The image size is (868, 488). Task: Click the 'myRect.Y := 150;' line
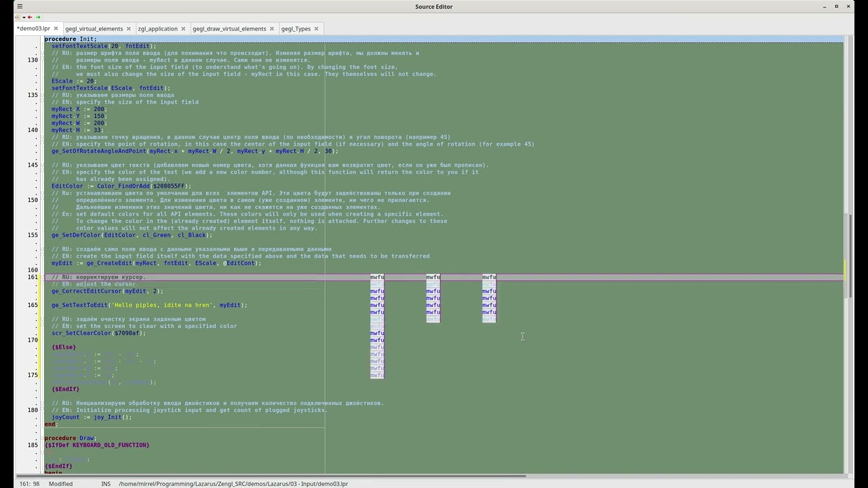pyautogui.click(x=80, y=116)
